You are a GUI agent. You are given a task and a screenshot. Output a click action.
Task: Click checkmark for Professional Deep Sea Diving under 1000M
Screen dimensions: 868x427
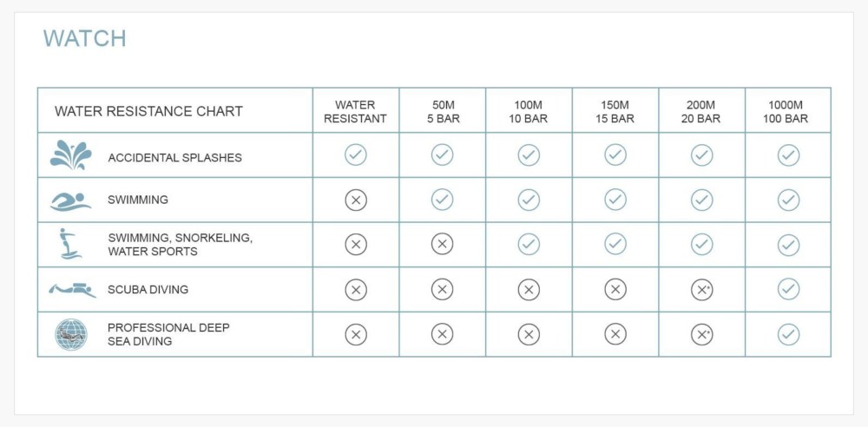788,334
